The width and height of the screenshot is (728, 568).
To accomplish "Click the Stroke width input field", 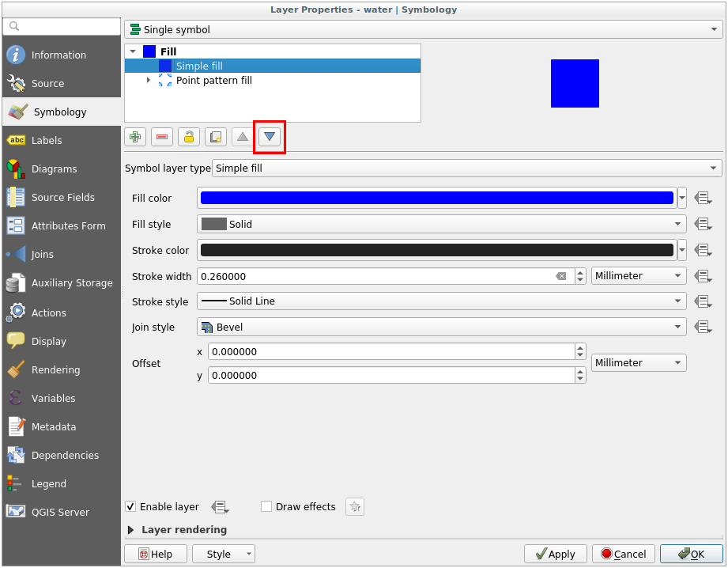I will [x=375, y=276].
